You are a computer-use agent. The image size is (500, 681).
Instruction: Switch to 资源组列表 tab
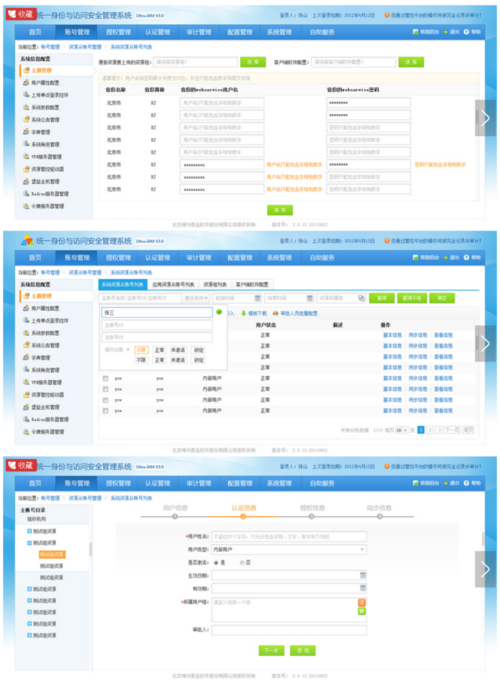tap(215, 284)
